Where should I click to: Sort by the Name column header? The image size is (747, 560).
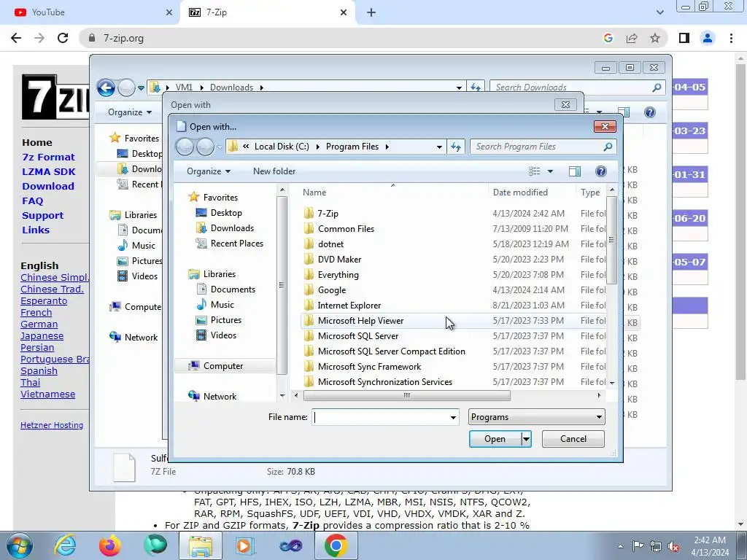pyautogui.click(x=314, y=192)
